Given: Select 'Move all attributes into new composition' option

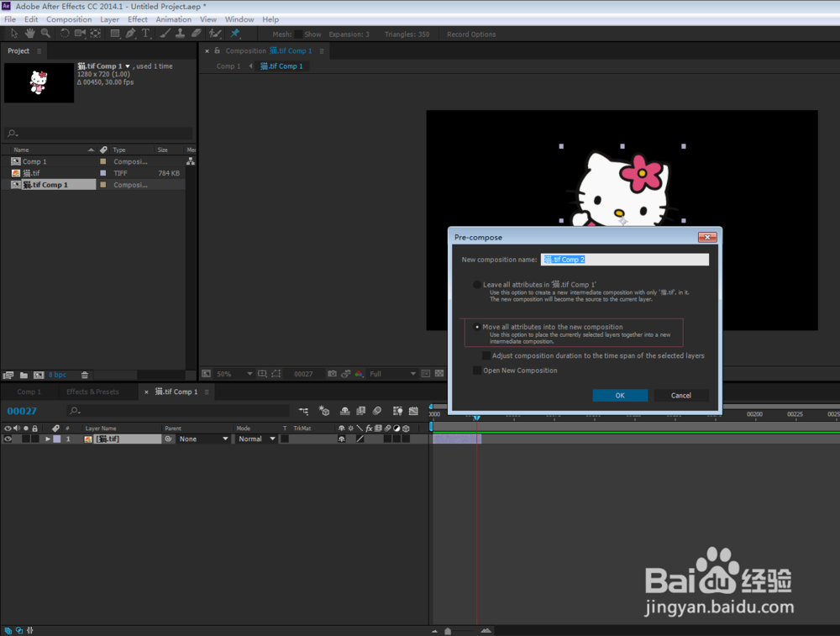Looking at the screenshot, I should (x=477, y=327).
